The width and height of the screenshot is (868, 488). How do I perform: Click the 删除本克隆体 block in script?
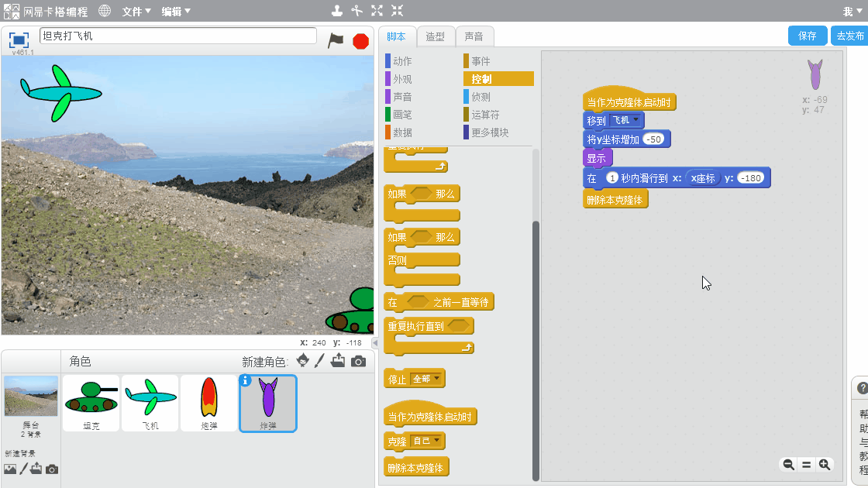615,199
